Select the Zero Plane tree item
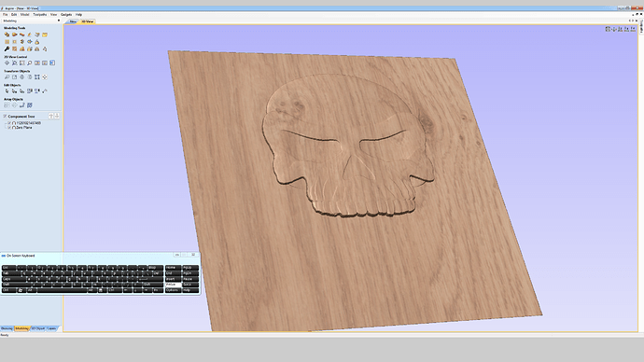Screen dimensions: 644x362 [x=24, y=128]
